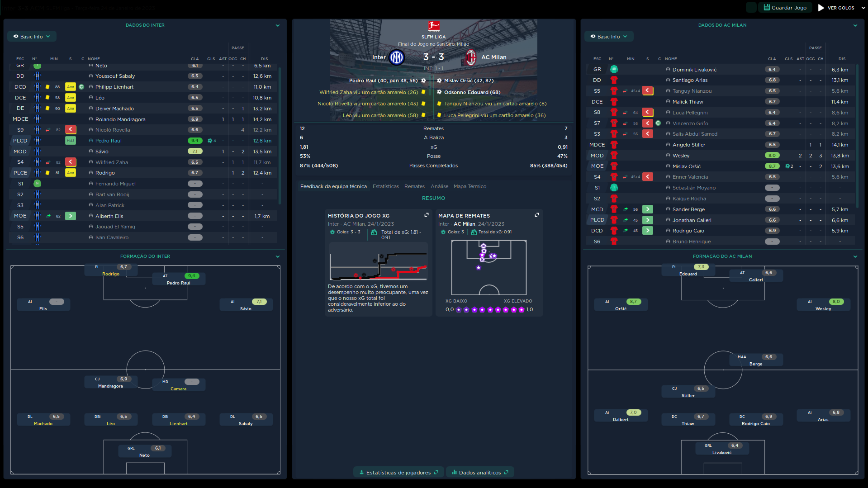Open Angelo Stiller's player profile
868x488 pixels.
pyautogui.click(x=689, y=145)
